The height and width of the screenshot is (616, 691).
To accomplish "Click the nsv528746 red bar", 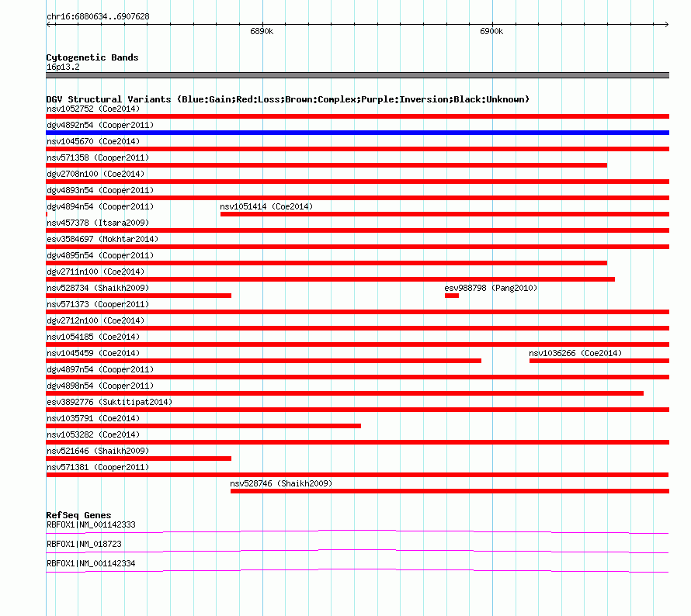I will (x=450, y=491).
